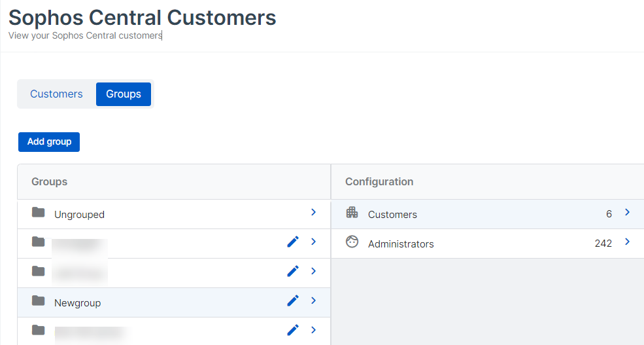
Task: Expand the Administrators configuration chevron
Action: [627, 242]
